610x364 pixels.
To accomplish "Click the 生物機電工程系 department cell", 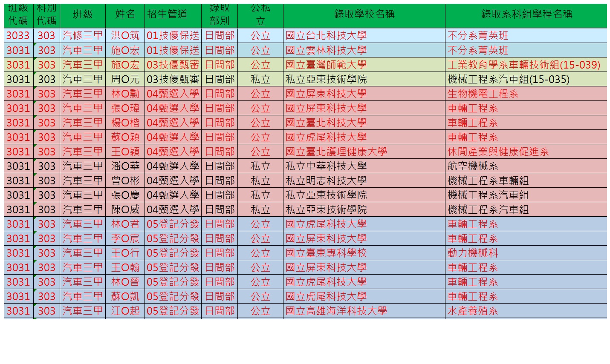I will 483,94.
